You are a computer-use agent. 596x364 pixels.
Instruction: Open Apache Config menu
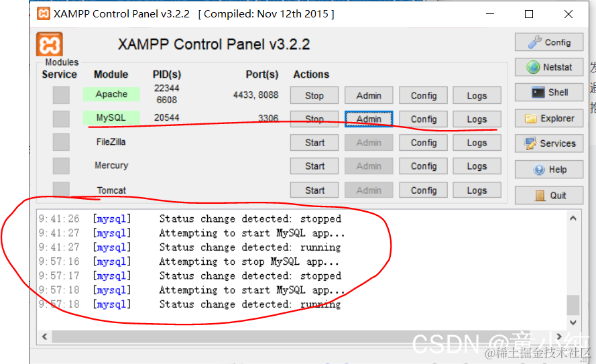[424, 95]
